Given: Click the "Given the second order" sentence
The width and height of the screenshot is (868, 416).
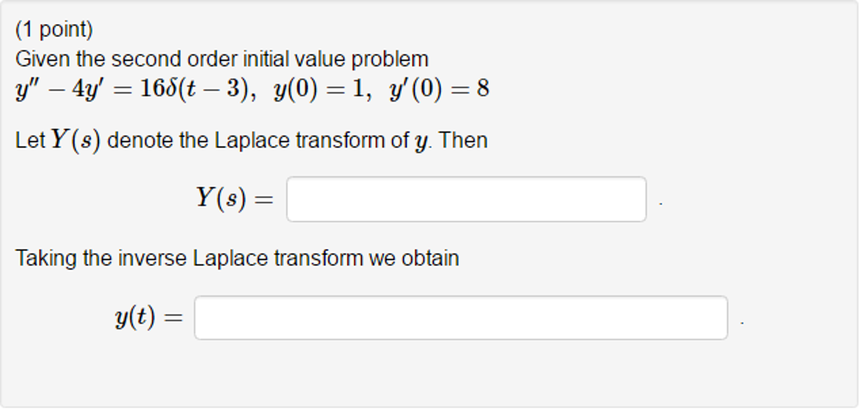Looking at the screenshot, I should pos(222,59).
